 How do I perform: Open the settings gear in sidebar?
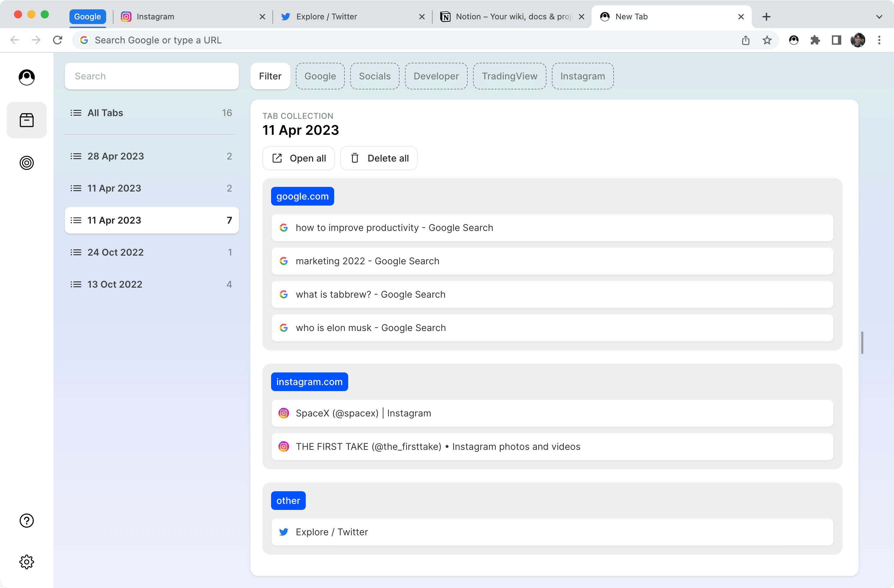[27, 562]
